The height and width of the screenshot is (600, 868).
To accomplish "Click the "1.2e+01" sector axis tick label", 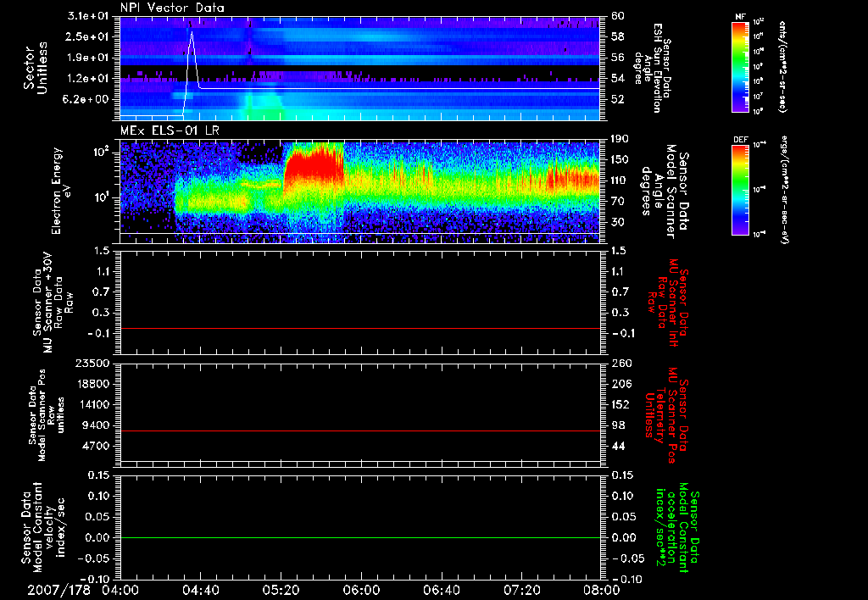I will [88, 78].
